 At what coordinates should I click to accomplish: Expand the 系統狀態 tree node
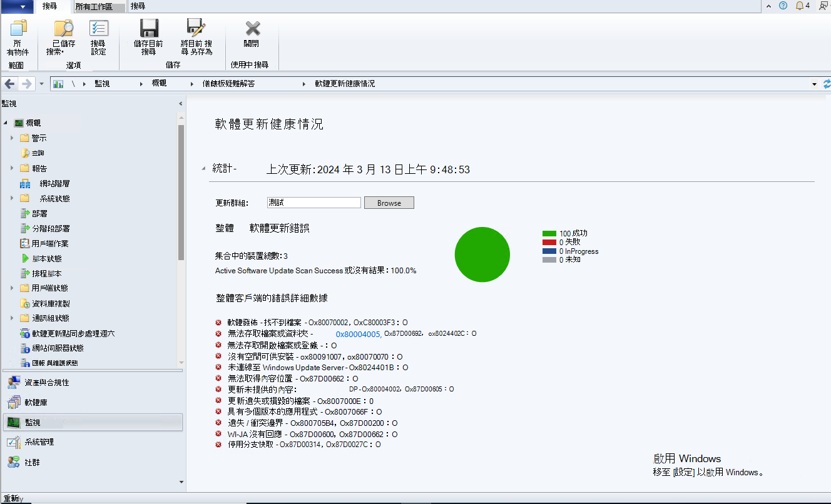point(12,198)
